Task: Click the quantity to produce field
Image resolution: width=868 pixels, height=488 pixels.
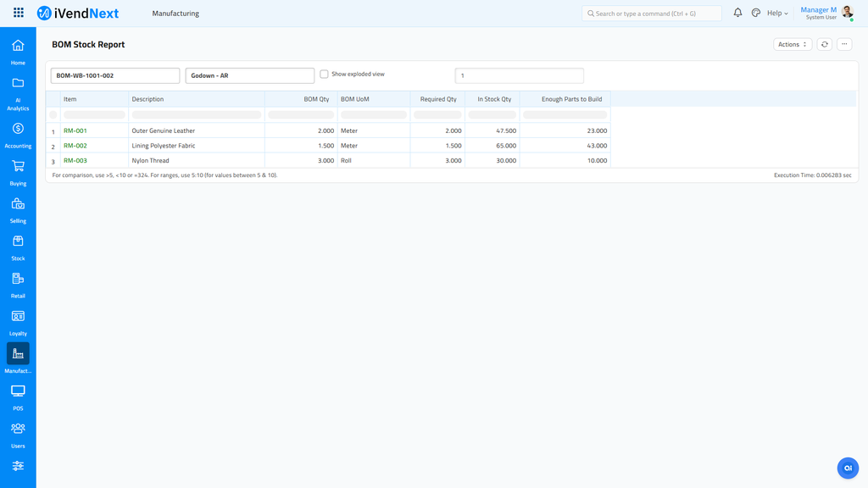Action: click(x=520, y=75)
